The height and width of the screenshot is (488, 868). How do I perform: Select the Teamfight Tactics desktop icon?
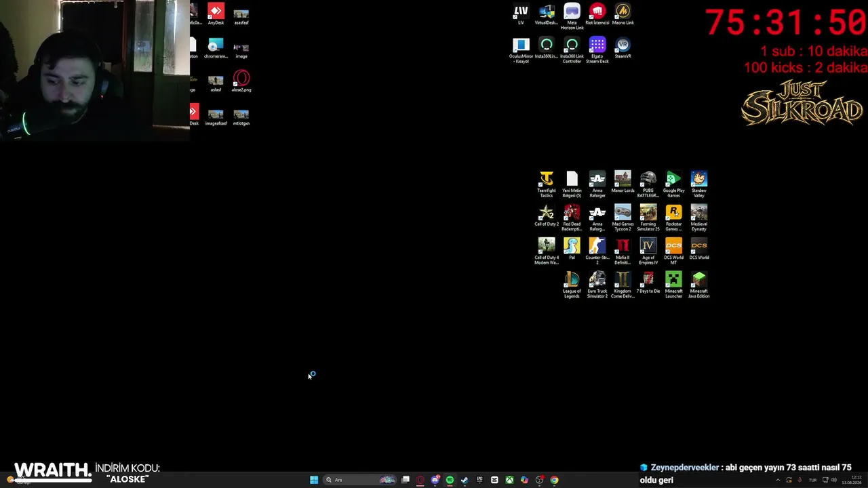547,184
